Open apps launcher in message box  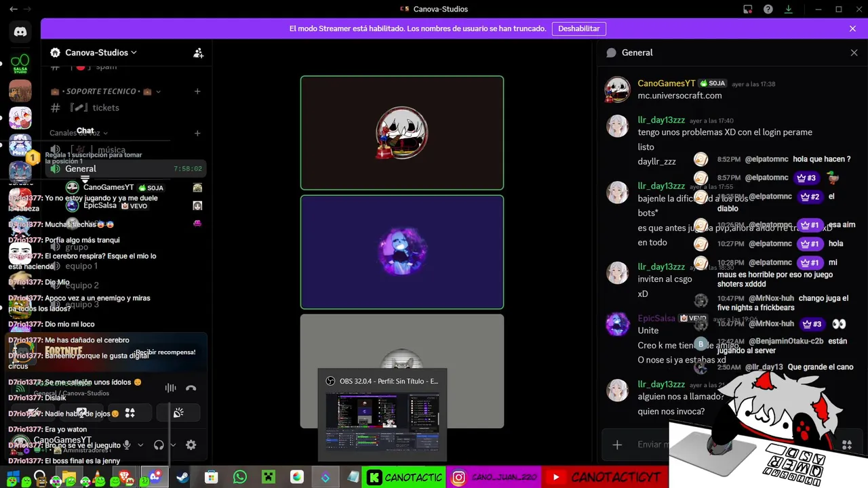coord(847,445)
